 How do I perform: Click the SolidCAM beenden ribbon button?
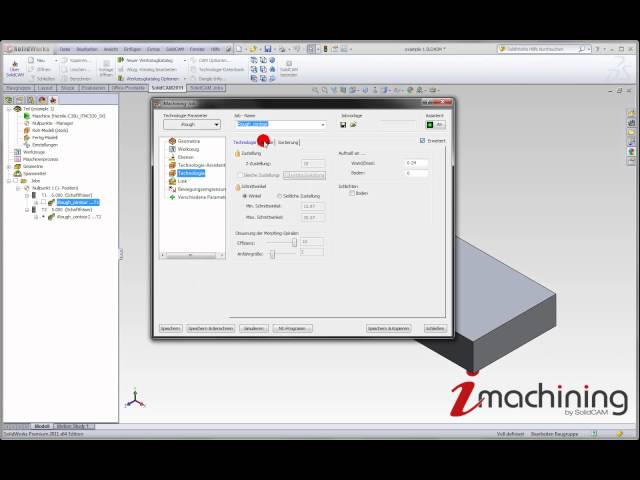(x=289, y=68)
